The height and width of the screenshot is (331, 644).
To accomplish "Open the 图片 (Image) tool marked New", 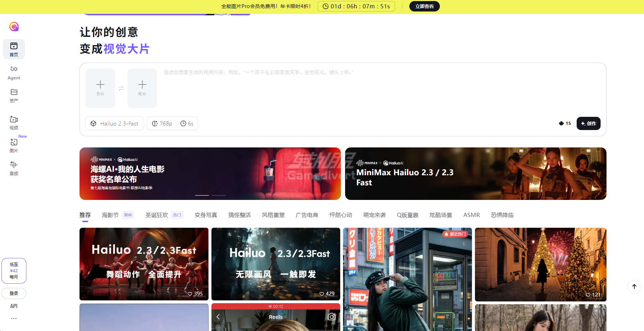I will tap(14, 145).
